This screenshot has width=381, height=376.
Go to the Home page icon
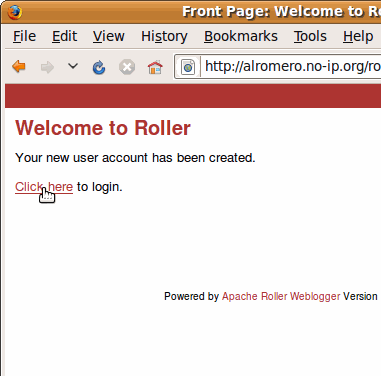pyautogui.click(x=155, y=67)
